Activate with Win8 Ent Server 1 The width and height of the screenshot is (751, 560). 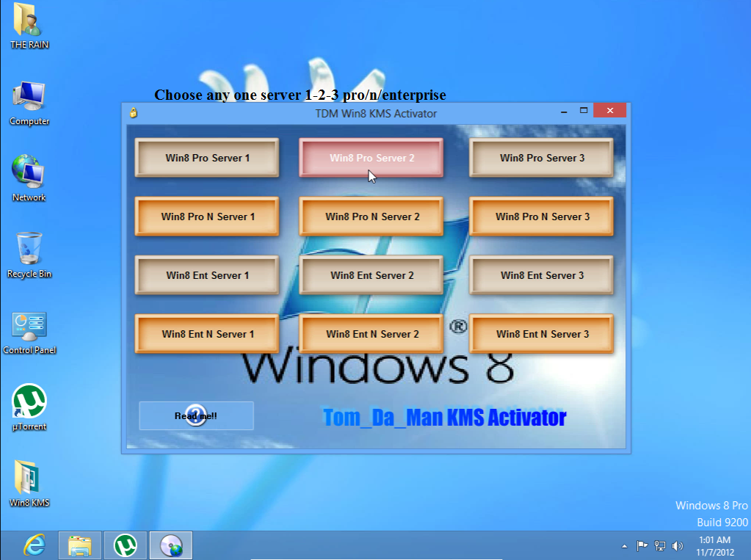click(207, 275)
